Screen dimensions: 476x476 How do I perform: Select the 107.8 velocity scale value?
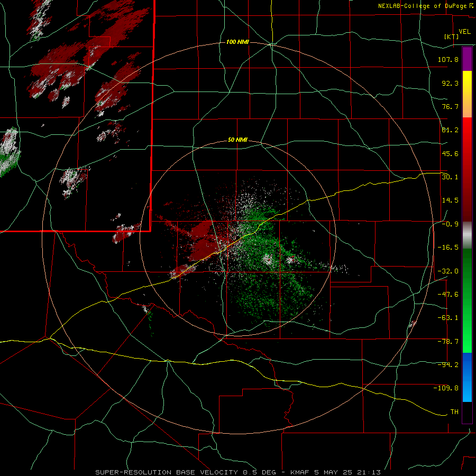[x=448, y=59]
